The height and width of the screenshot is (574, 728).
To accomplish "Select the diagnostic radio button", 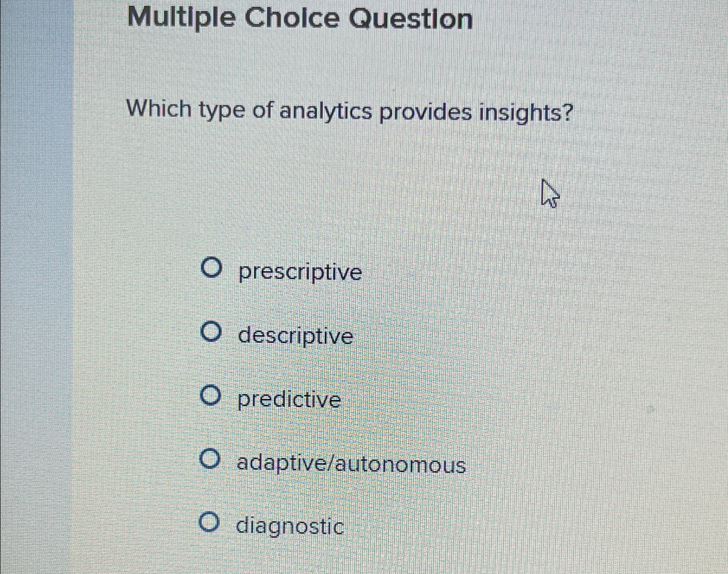I will (x=212, y=523).
